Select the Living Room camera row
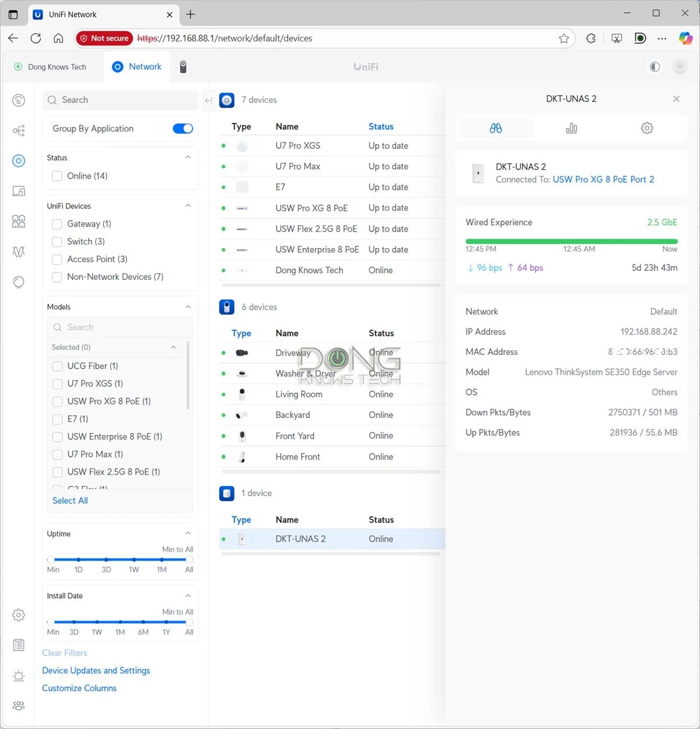Screen dimensions: 700x729 [332, 395]
